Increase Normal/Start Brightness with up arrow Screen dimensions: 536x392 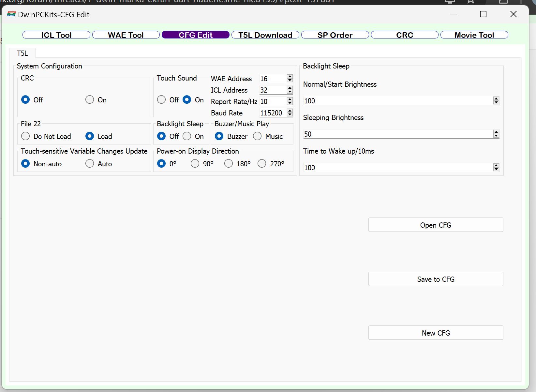coord(496,98)
